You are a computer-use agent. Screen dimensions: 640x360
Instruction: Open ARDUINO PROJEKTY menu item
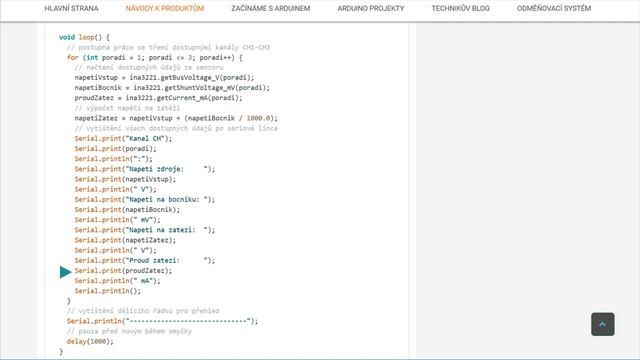(371, 8)
